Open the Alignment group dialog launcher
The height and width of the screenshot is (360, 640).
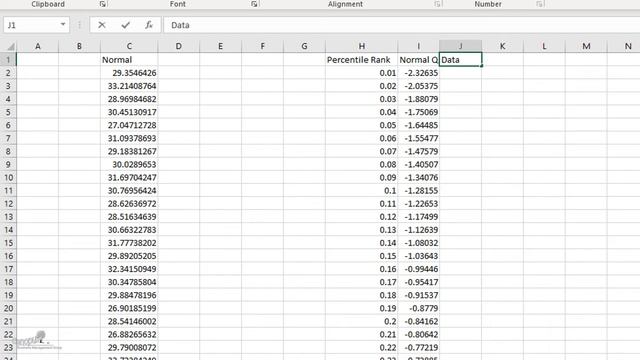[437, 4]
